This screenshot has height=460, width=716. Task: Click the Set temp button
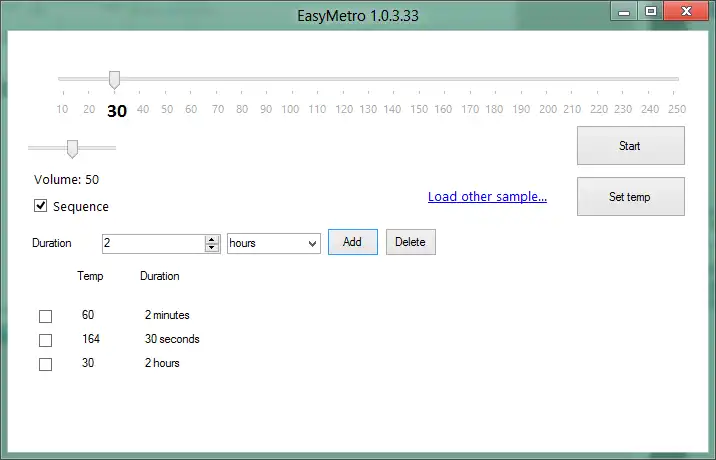coord(631,196)
